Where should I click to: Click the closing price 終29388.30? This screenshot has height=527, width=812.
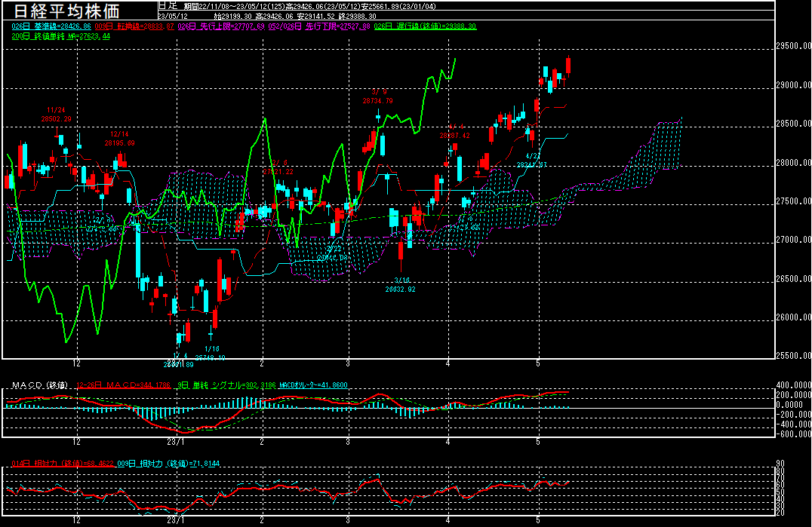point(357,16)
